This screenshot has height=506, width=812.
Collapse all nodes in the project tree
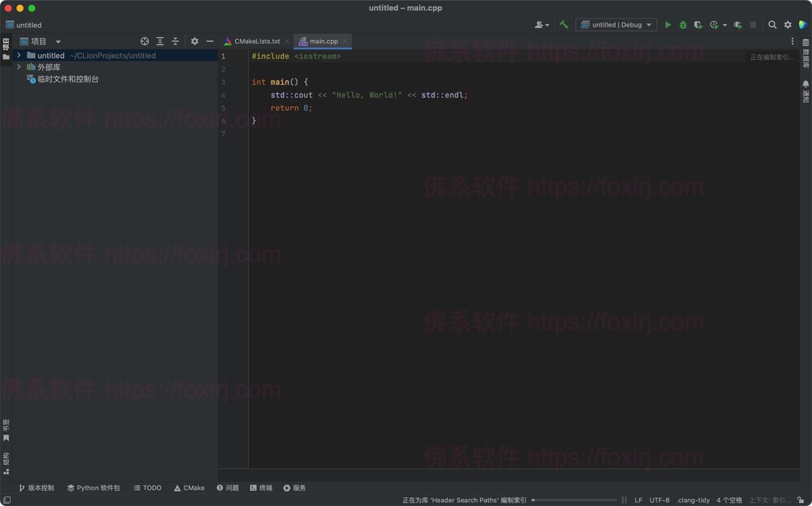pyautogui.click(x=175, y=41)
